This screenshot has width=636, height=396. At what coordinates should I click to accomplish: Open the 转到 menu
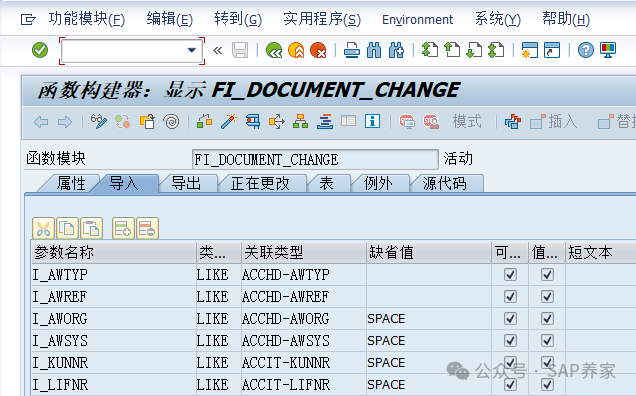238,19
